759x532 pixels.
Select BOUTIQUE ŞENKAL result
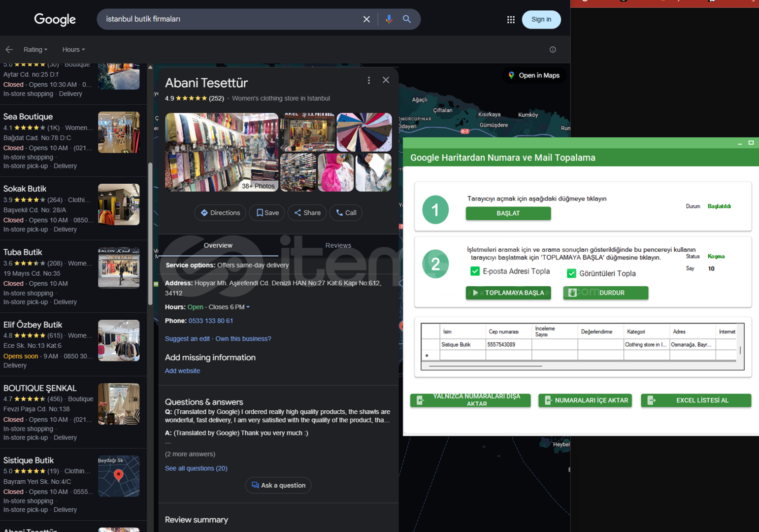point(73,412)
